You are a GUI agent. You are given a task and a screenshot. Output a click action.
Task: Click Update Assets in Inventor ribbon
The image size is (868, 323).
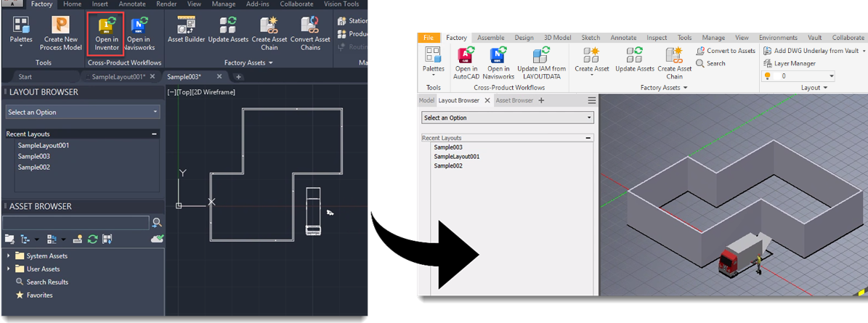[x=635, y=60]
